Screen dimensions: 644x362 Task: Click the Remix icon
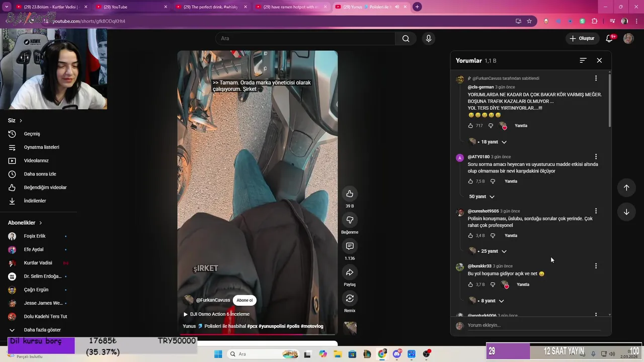coord(350,299)
